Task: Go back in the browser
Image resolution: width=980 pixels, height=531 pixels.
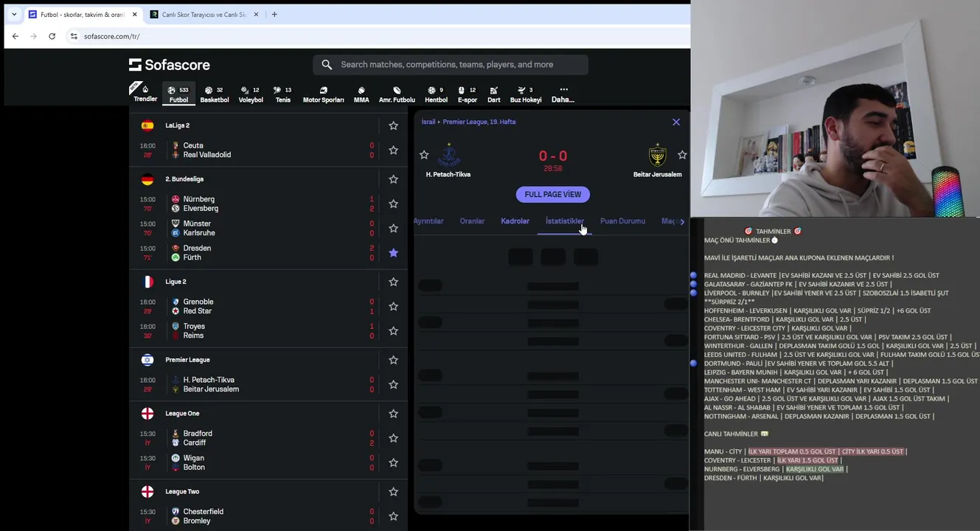Action: tap(15, 36)
